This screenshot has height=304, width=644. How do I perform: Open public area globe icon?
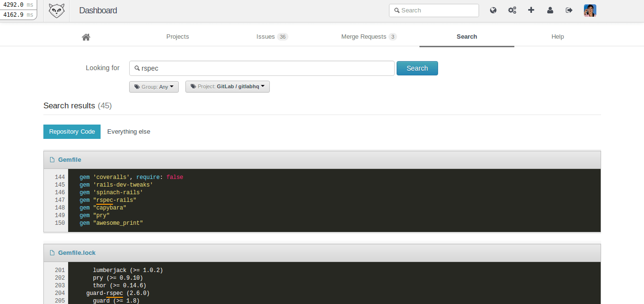tap(493, 10)
